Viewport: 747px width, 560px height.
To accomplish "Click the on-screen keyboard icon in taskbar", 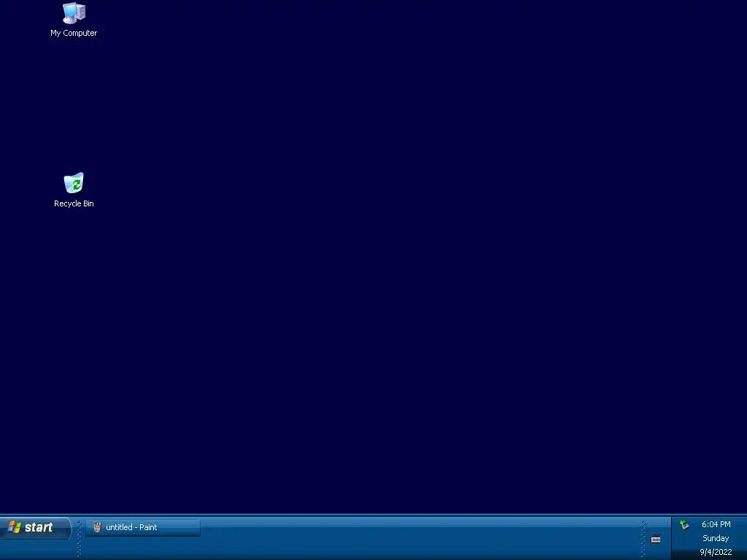I will pos(656,539).
